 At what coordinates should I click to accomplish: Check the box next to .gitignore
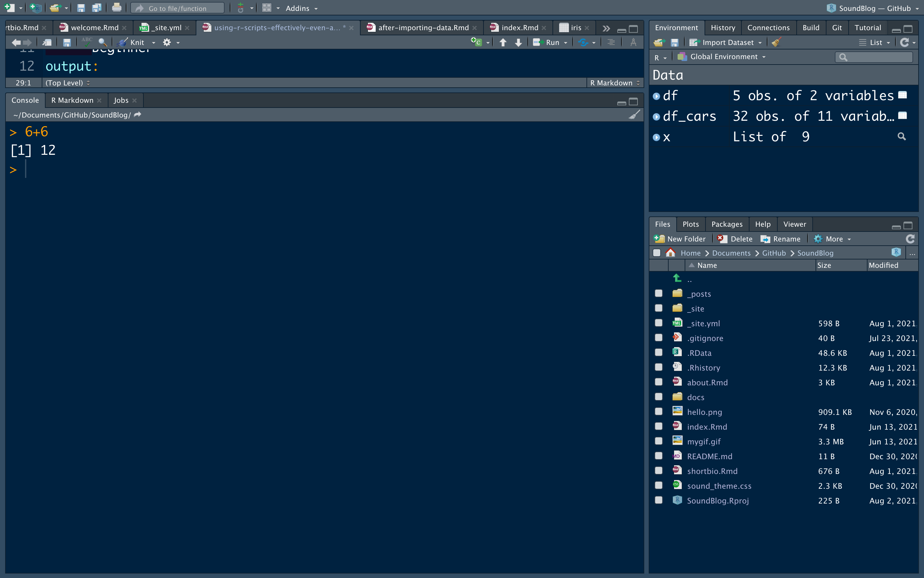[659, 337]
